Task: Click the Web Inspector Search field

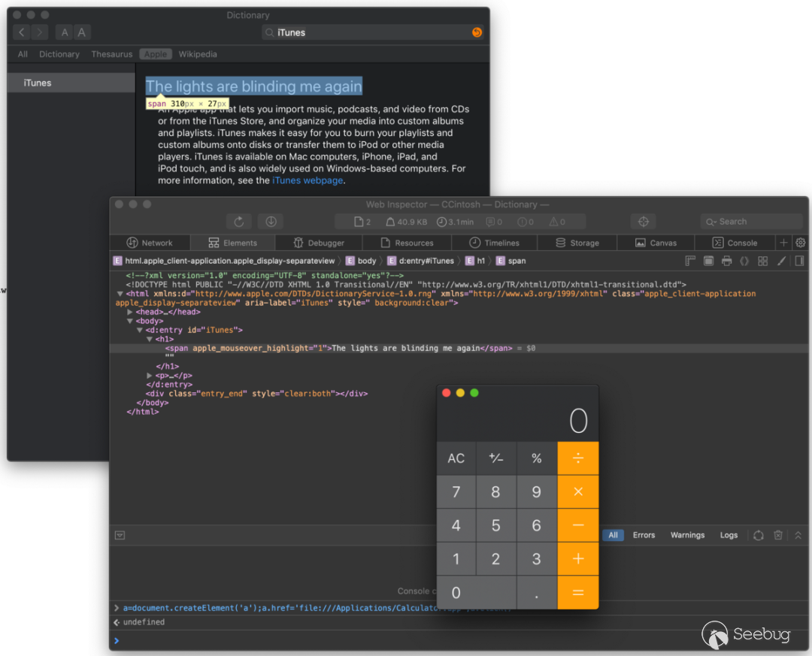Action: click(x=752, y=222)
